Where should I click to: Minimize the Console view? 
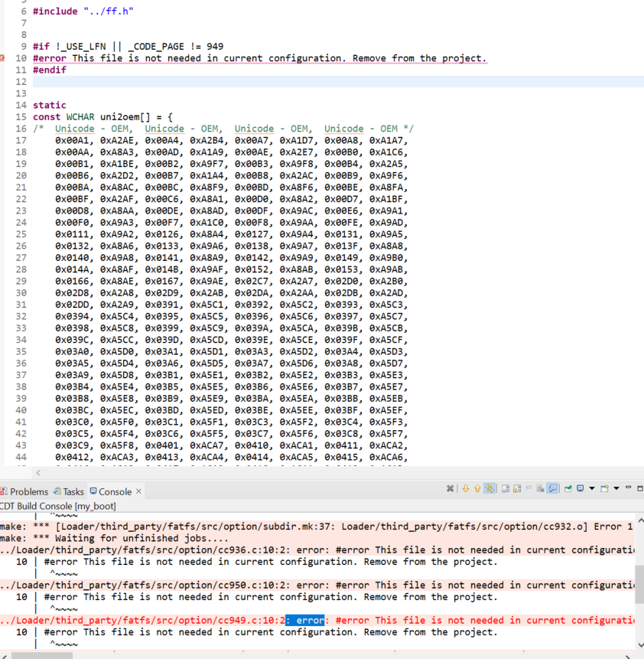[627, 488]
